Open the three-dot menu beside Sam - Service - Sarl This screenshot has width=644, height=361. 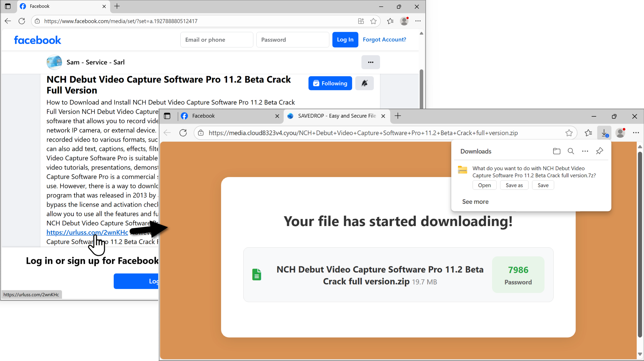tap(370, 62)
